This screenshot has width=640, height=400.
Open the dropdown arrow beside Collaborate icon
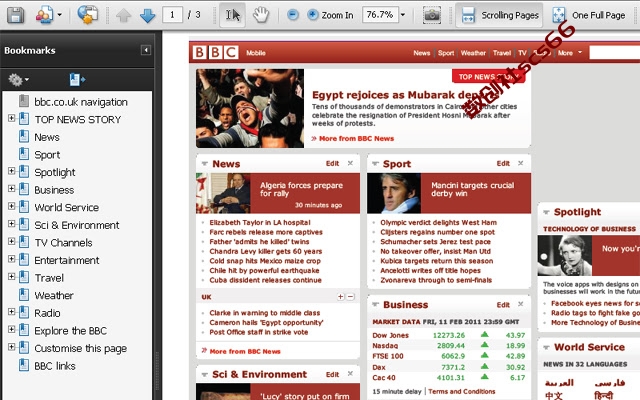pos(60,15)
